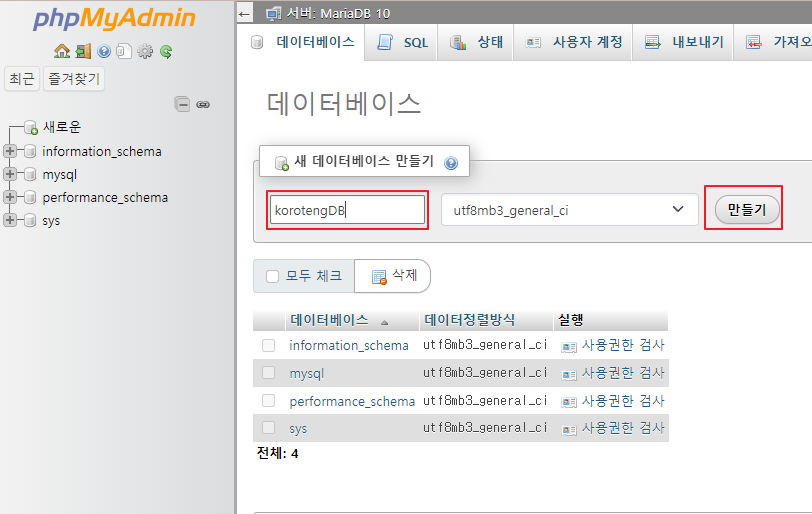Screen dimensions: 812x514
Task: Open the 상태 tab
Action: click(x=475, y=42)
